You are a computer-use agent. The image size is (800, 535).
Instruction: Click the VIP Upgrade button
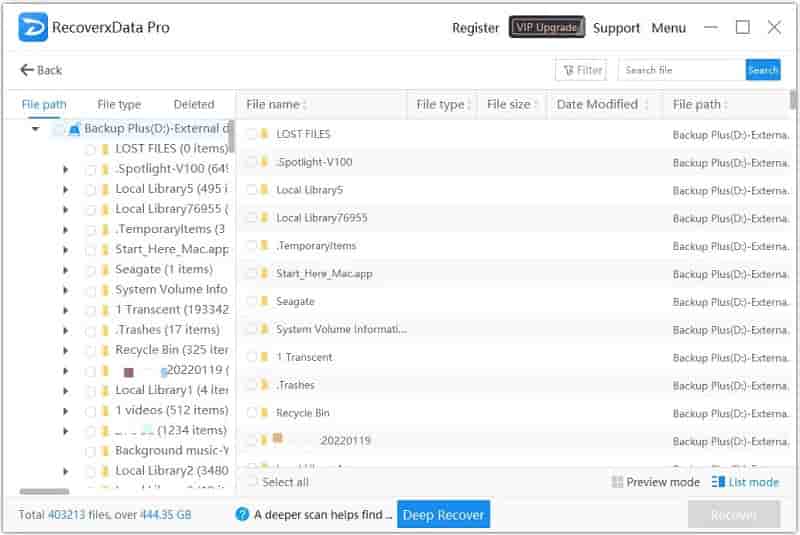pyautogui.click(x=546, y=27)
